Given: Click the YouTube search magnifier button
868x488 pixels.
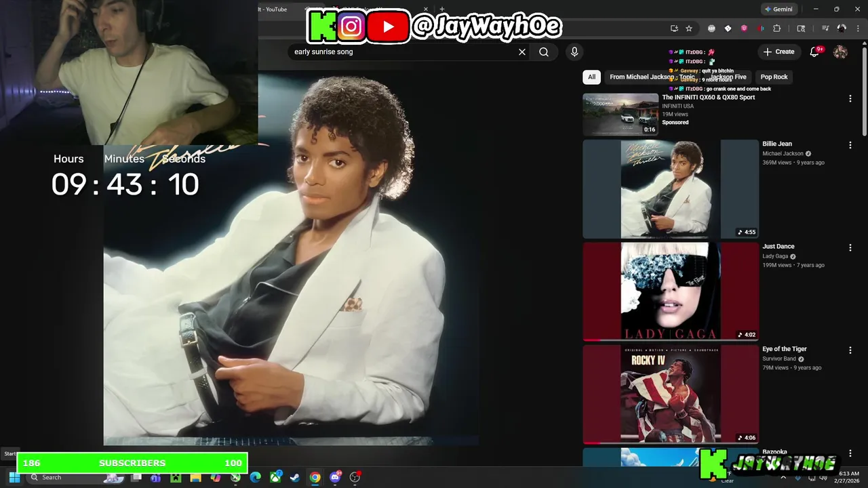Looking at the screenshot, I should (544, 52).
